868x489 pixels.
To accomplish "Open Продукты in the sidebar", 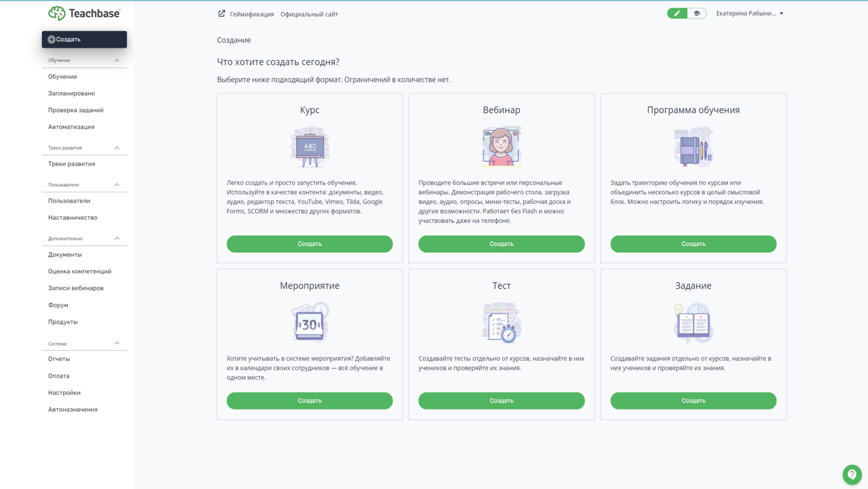I will (63, 322).
